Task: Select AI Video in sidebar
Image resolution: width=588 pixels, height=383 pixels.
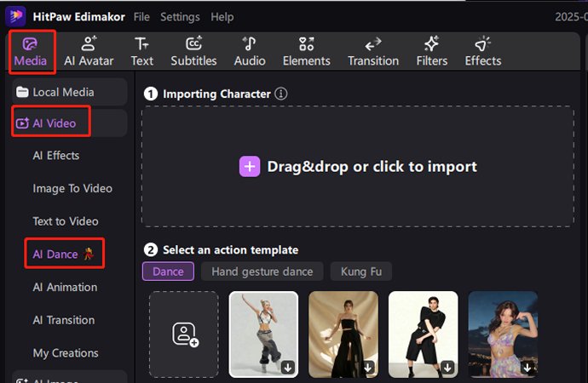Action: click(69, 123)
